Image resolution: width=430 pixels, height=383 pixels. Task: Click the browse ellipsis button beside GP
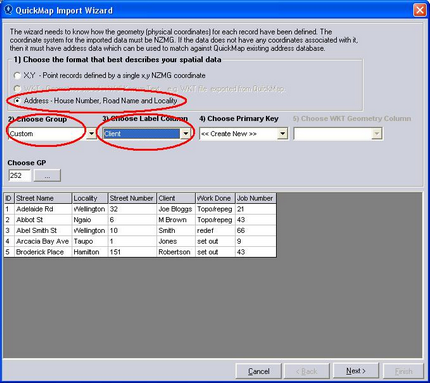[x=47, y=175]
